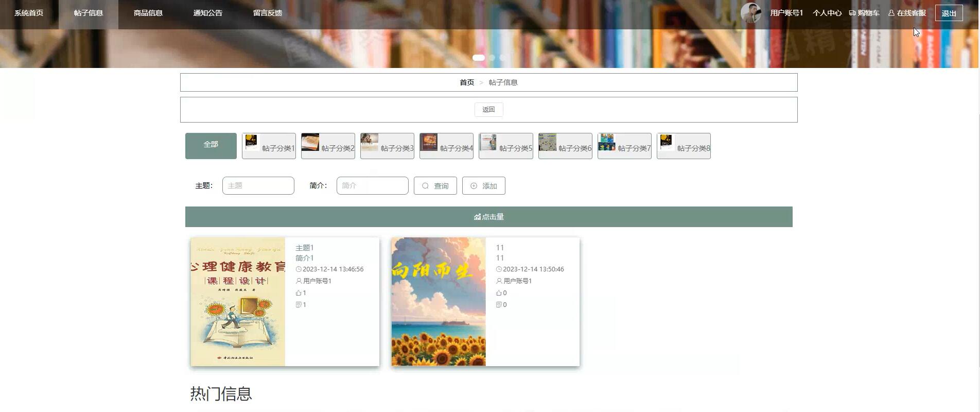The width and height of the screenshot is (980, 412).
Task: Open 系统首页 in the navigation bar
Action: [x=29, y=13]
